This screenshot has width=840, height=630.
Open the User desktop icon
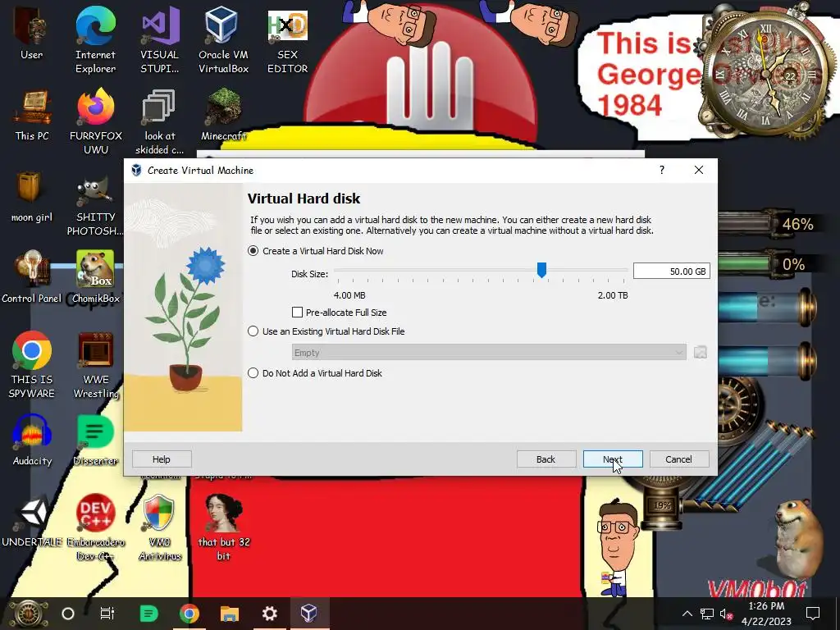tap(32, 33)
